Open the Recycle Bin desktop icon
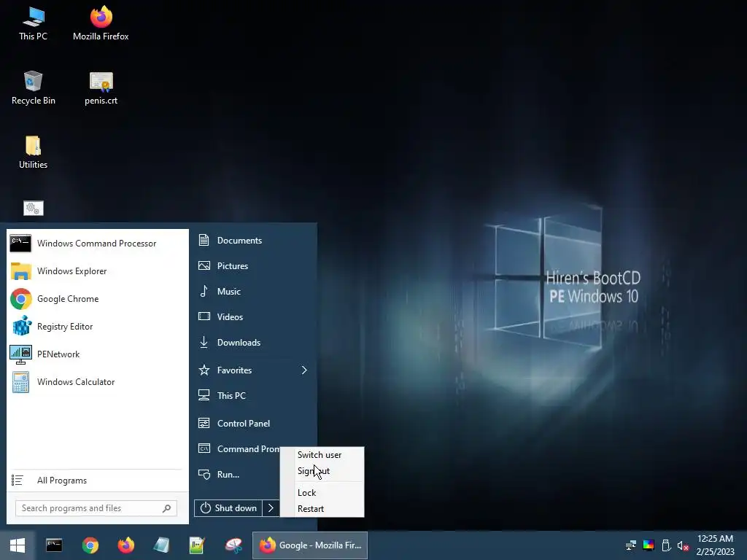The width and height of the screenshot is (747, 560). [x=34, y=88]
